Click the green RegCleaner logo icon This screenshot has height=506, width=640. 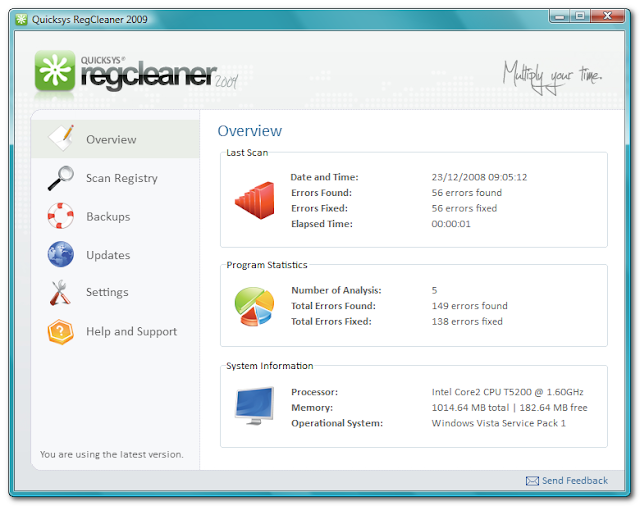pyautogui.click(x=55, y=70)
